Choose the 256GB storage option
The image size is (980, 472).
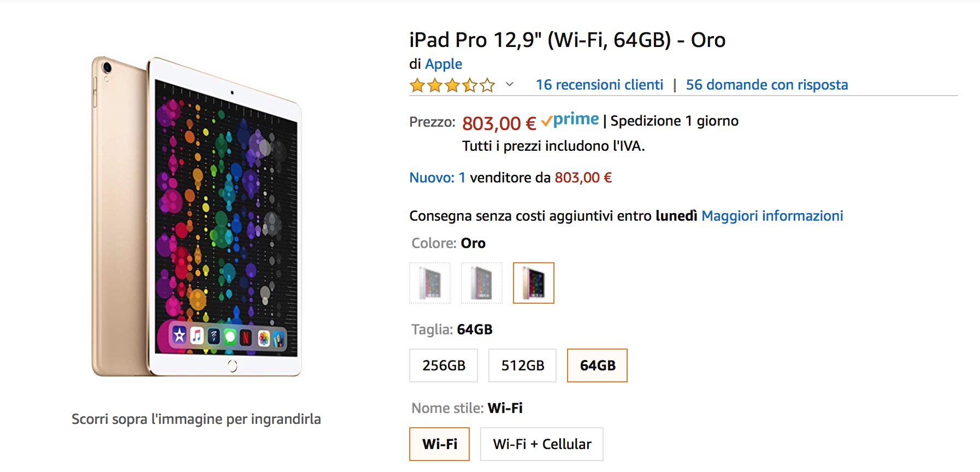[444, 365]
